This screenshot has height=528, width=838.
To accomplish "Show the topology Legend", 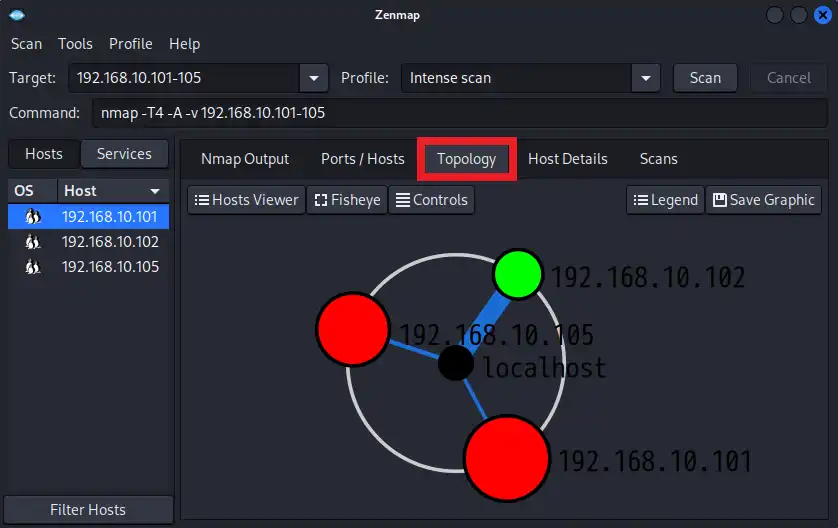I will tap(665, 200).
